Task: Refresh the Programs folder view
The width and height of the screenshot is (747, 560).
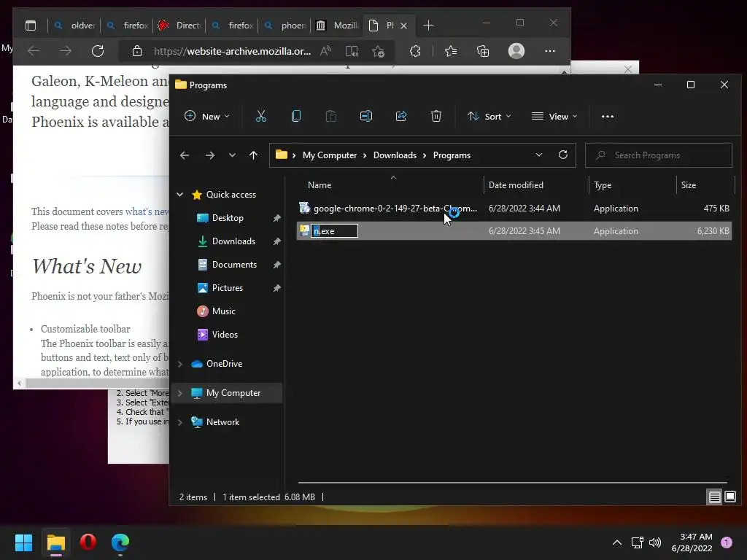Action: pos(562,155)
